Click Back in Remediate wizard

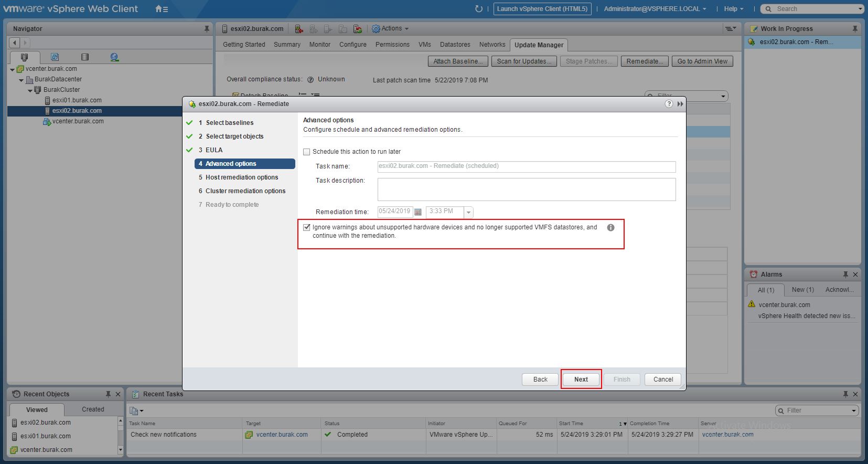(x=540, y=379)
